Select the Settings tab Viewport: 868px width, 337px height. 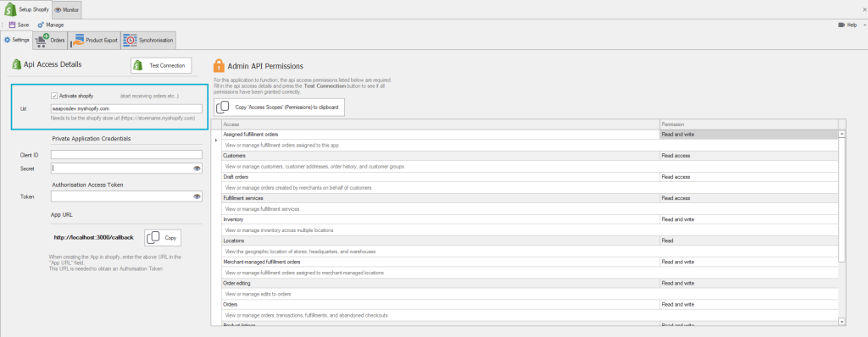[17, 41]
